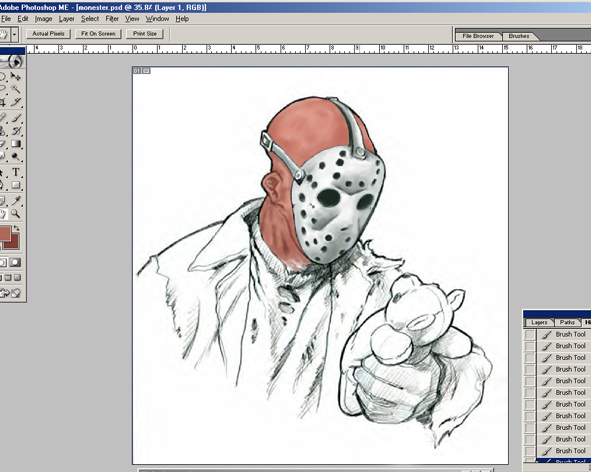
Task: Select the Zoom magnifier tool
Action: [15, 214]
